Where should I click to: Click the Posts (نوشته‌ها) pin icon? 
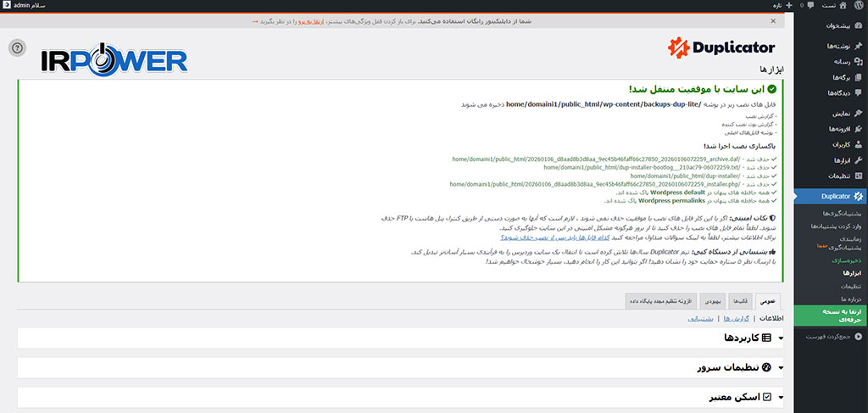[x=858, y=46]
